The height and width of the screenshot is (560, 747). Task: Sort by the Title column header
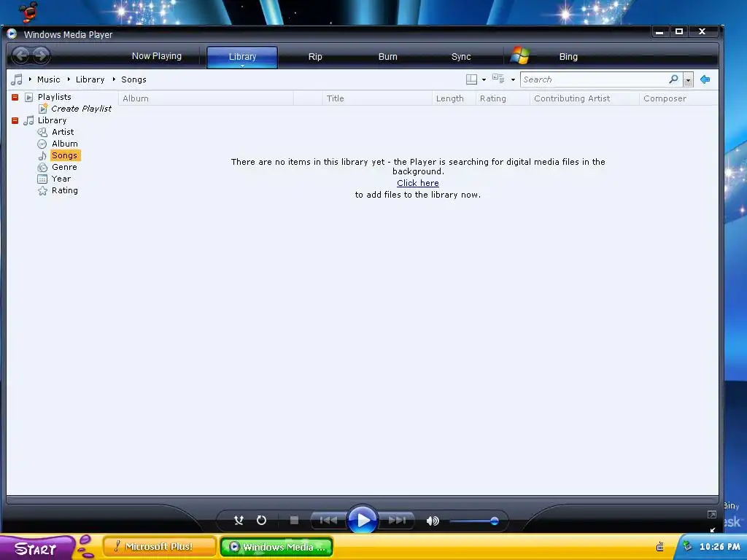coord(377,98)
